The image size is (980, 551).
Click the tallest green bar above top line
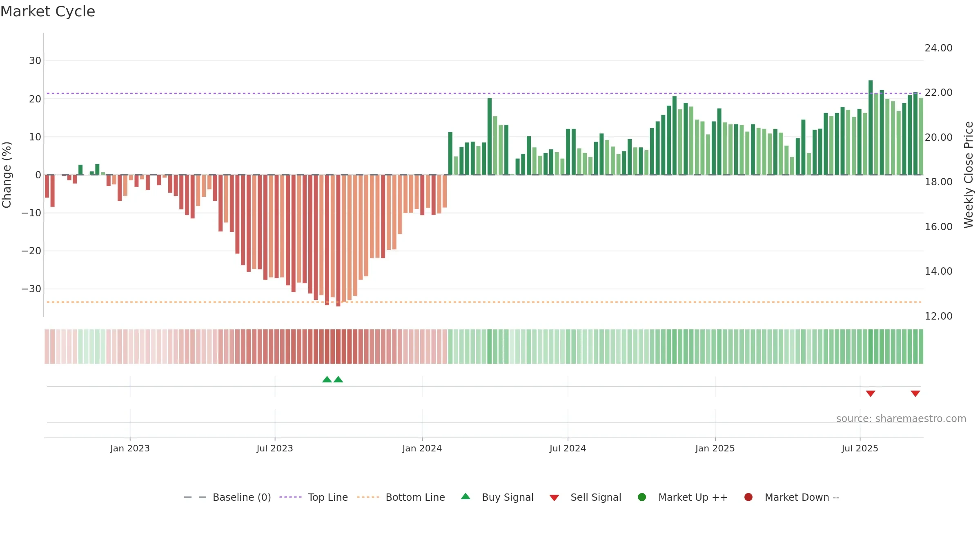[871, 127]
